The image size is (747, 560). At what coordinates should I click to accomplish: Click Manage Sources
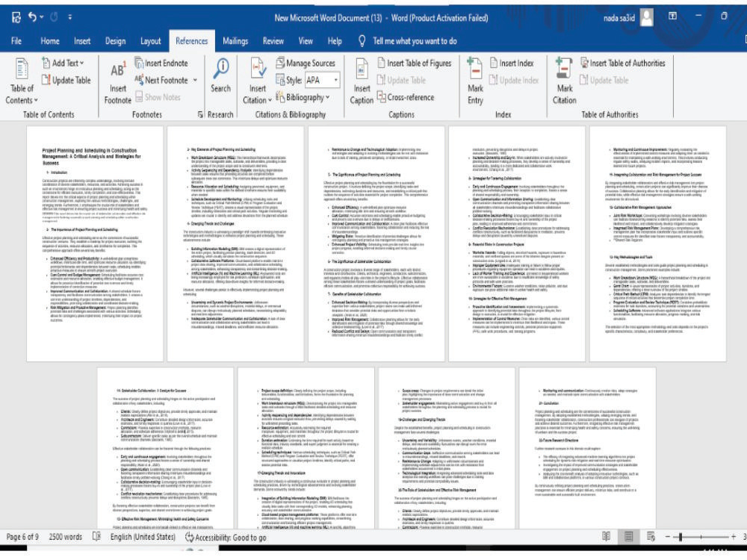point(306,63)
